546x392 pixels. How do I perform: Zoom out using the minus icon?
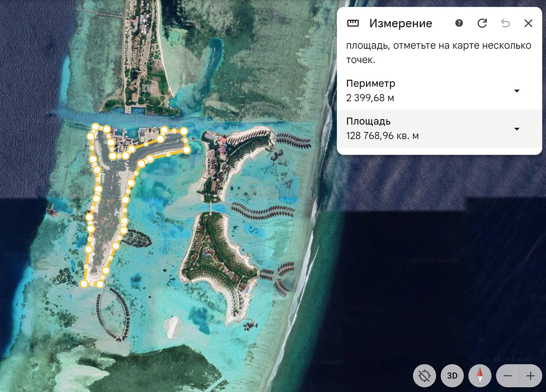507,376
